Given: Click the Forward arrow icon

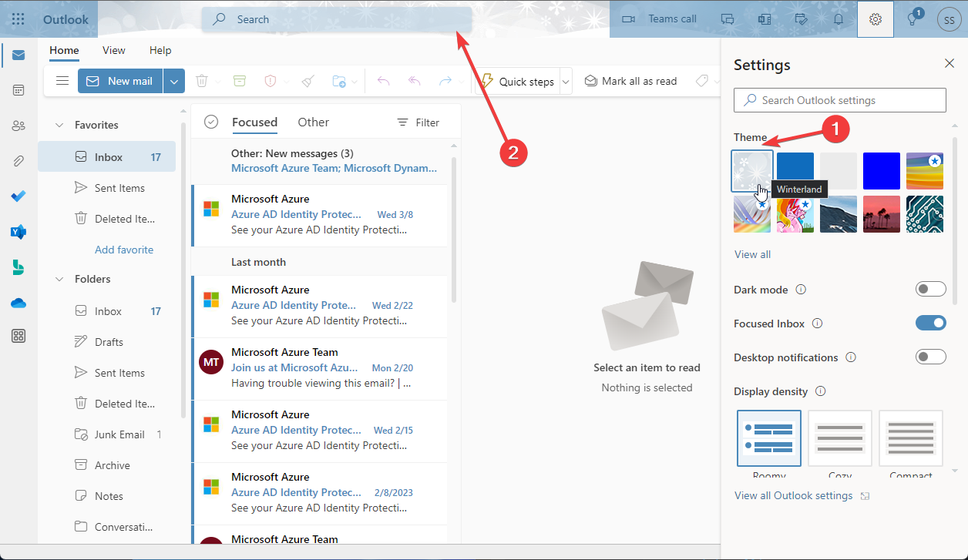Looking at the screenshot, I should click(x=445, y=81).
